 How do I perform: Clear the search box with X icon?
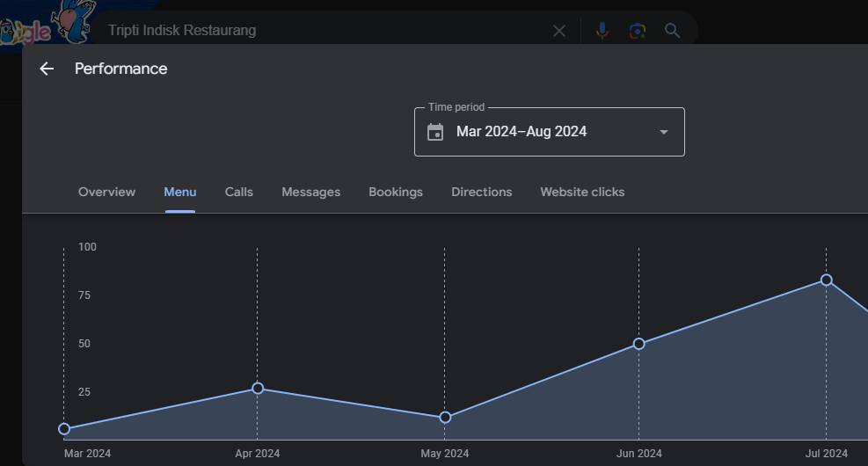pyautogui.click(x=559, y=31)
